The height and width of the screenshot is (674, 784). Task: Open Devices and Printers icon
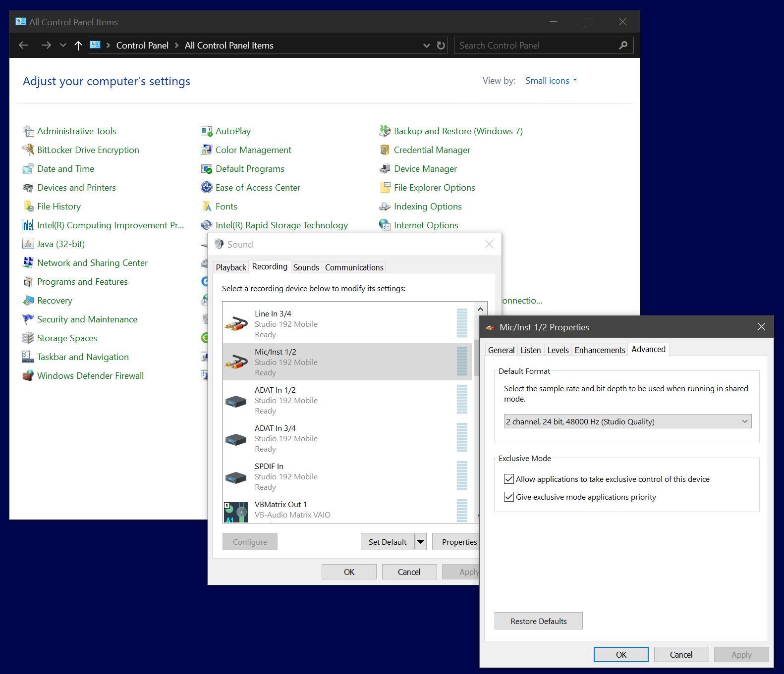28,188
